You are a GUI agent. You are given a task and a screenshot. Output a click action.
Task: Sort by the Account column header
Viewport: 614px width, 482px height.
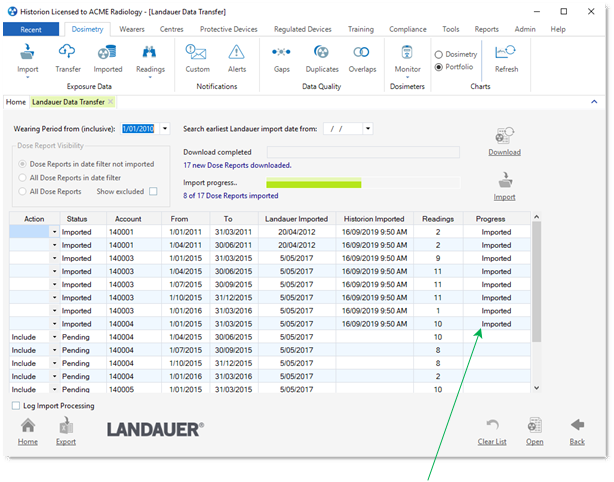tap(134, 219)
